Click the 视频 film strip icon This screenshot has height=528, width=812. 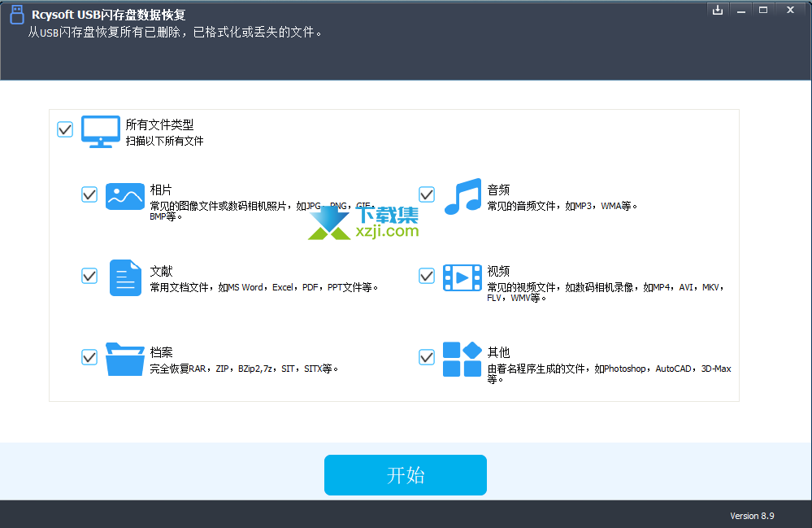click(x=462, y=277)
